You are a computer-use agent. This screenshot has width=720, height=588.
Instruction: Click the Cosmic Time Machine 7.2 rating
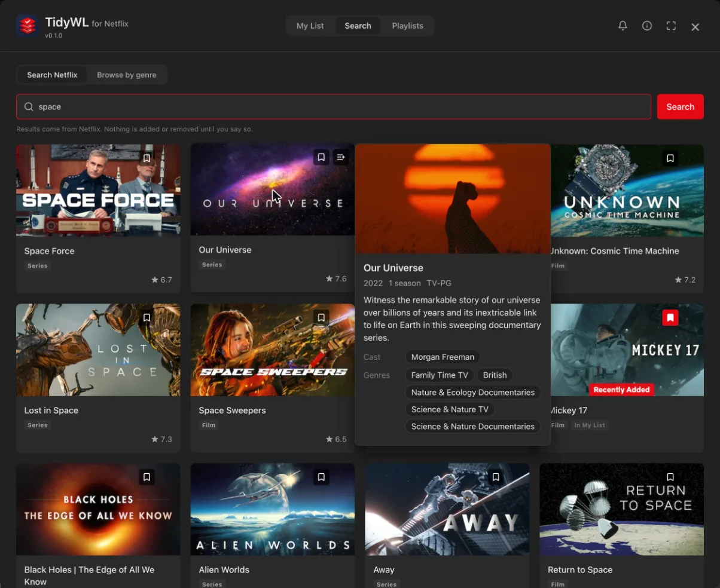(x=685, y=280)
